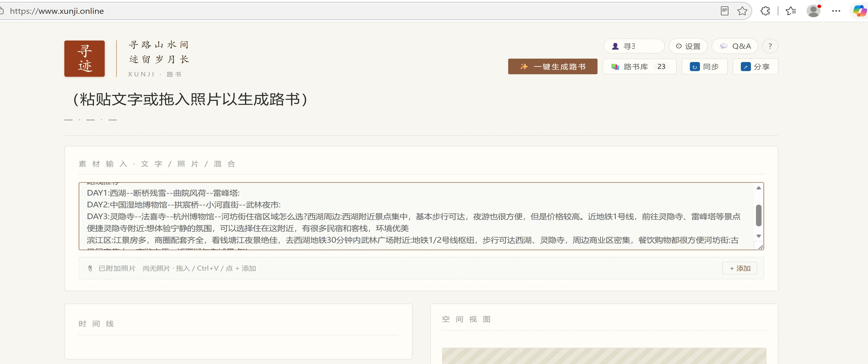Screen dimensions: 868x364
Task: Click the 时间线 section heading
Action: [x=96, y=324]
